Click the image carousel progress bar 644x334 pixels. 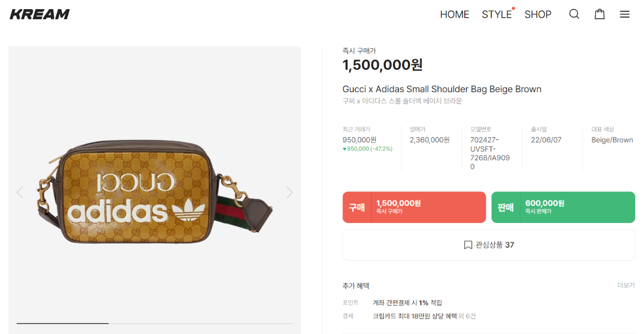tap(155, 323)
